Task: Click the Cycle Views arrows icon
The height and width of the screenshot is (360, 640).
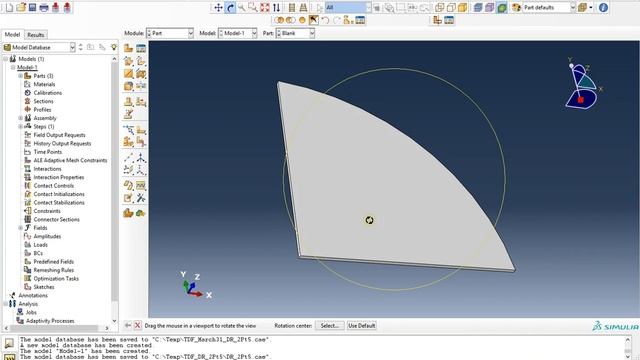Action: tap(276, 7)
